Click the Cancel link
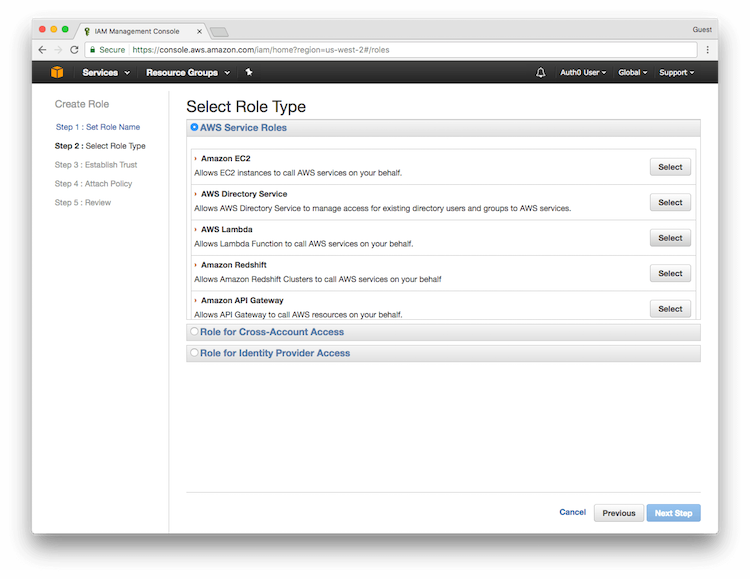This screenshot has width=750, height=579. [573, 512]
